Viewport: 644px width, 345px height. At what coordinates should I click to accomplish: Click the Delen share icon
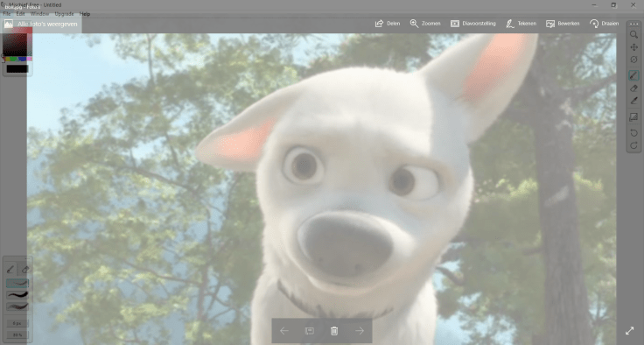[x=379, y=24]
